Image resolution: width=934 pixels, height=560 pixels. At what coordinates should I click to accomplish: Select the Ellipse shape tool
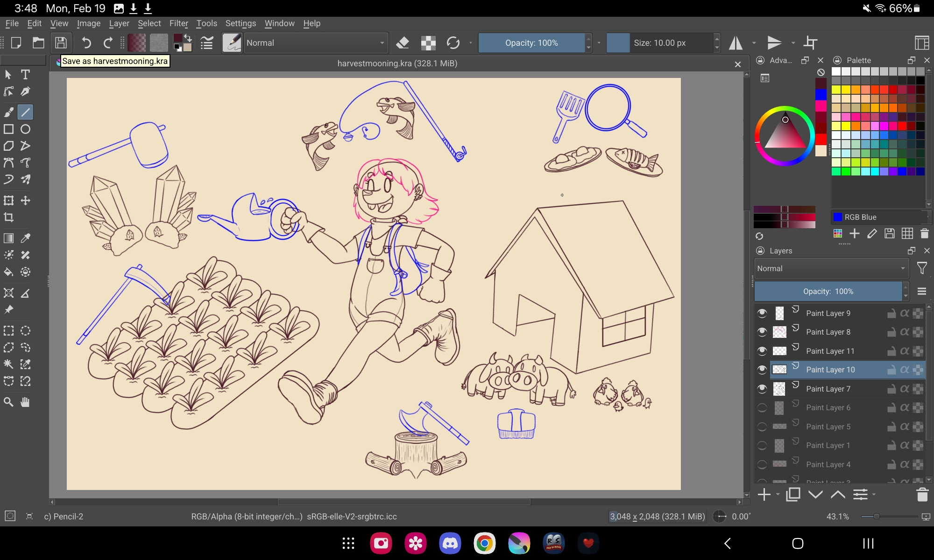coord(26,129)
